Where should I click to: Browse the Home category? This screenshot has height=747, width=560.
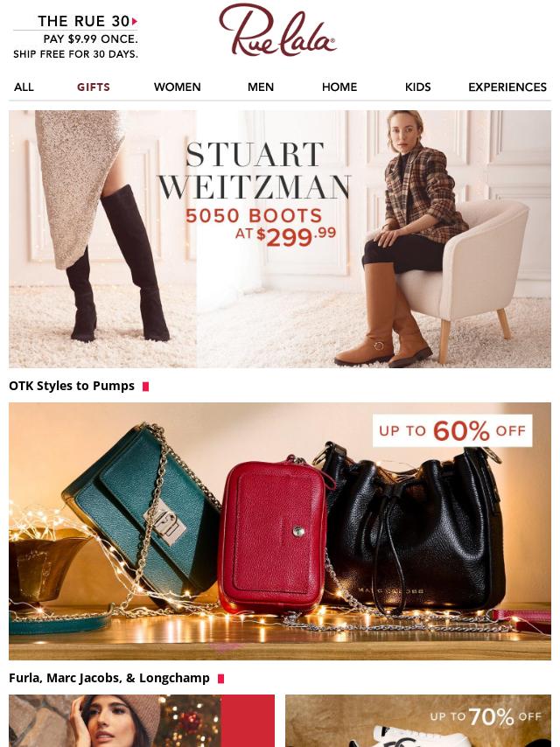(339, 87)
